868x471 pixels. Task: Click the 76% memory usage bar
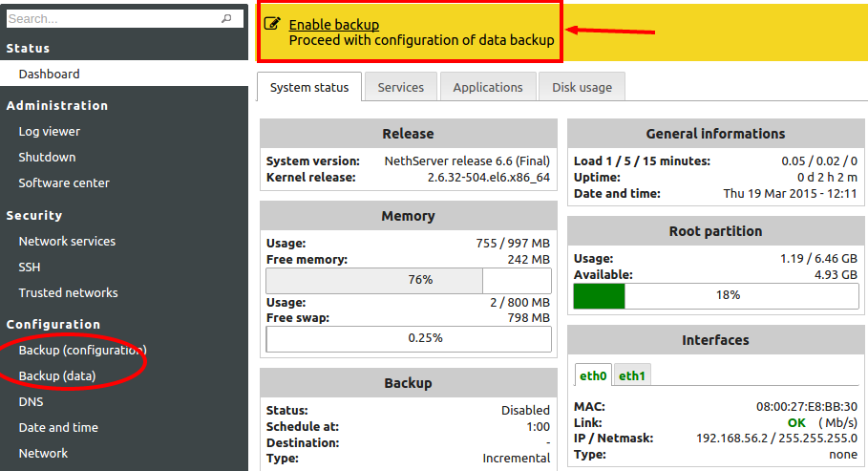coord(409,280)
